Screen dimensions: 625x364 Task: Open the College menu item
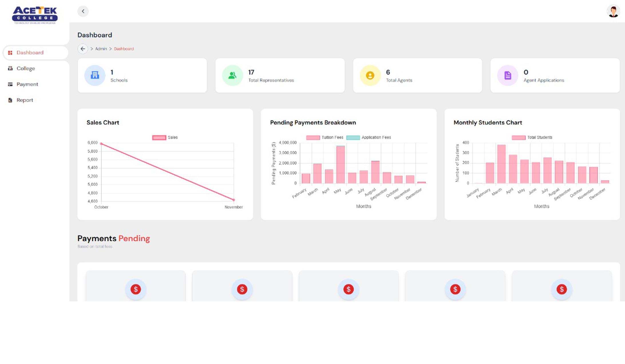tap(26, 68)
